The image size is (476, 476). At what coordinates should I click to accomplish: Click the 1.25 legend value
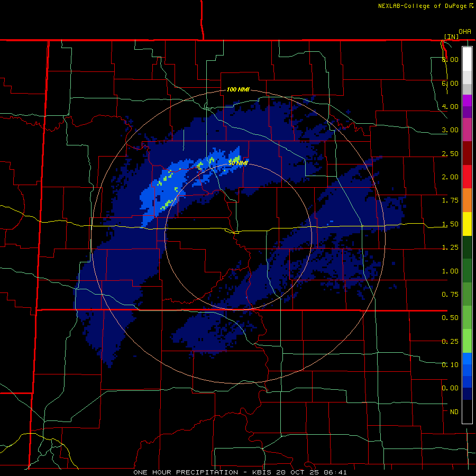(x=450, y=248)
